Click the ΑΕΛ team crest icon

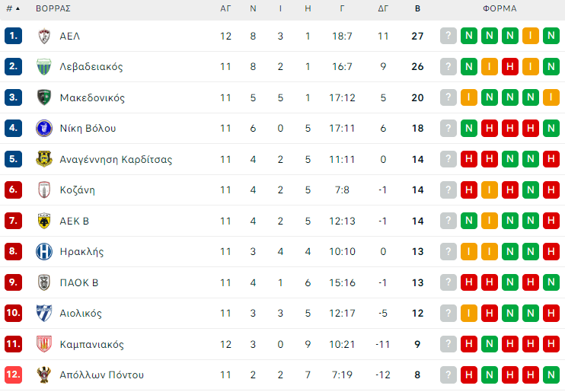tap(44, 36)
